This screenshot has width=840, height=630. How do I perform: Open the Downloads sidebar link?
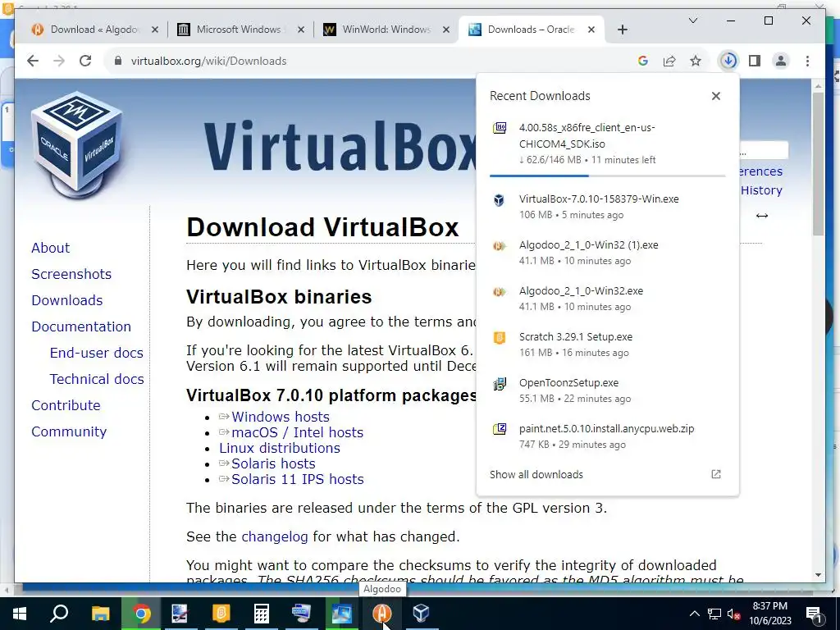pyautogui.click(x=67, y=300)
